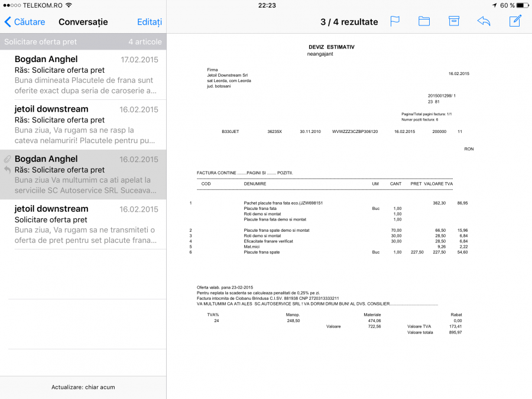The width and height of the screenshot is (532, 399).
Task: Open jetoil downstream original 'Solicitare oferta pret' message
Action: tap(86, 224)
